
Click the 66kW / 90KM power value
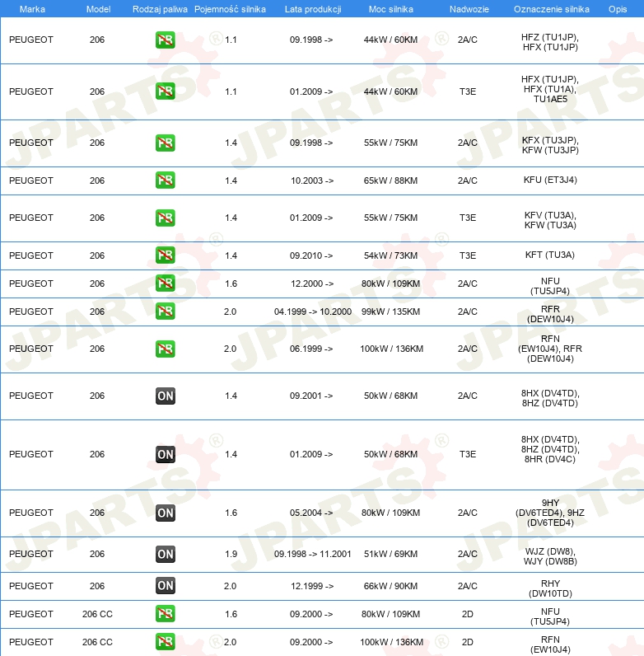point(390,586)
